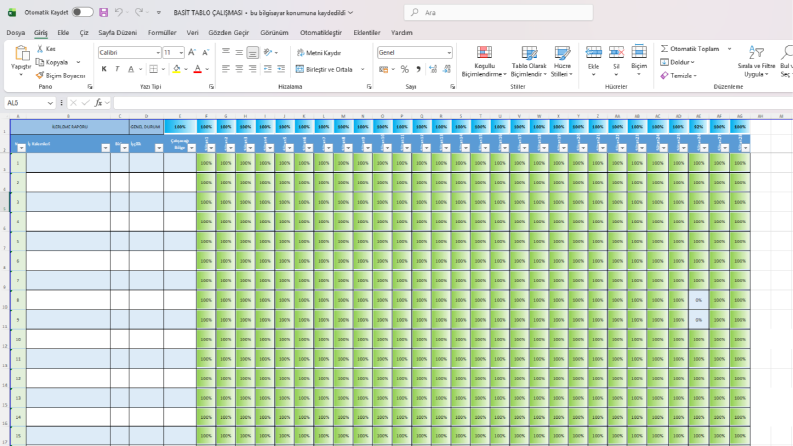Click the text orientation icon
Image resolution: width=793 pixels, height=446 pixels.
tap(268, 52)
